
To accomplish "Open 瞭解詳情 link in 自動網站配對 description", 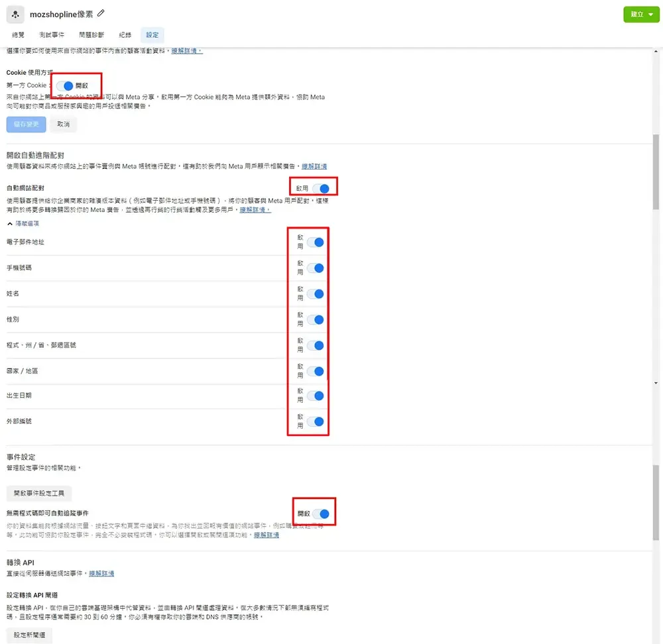I will pyautogui.click(x=255, y=209).
